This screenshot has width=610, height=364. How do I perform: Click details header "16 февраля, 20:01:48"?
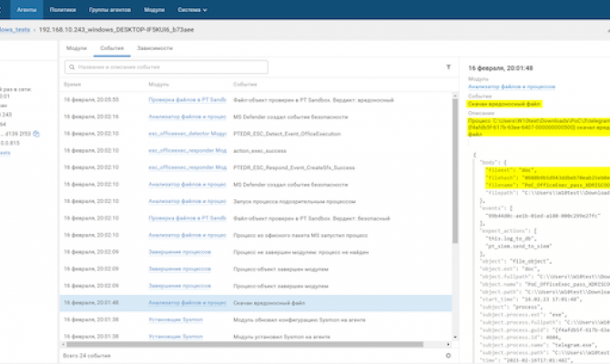(x=501, y=68)
